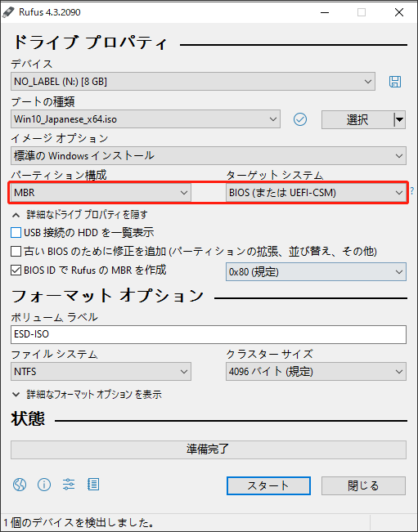The height and width of the screenshot is (532, 418).
Task: Expand 詳細なフォーマット オプション を表示 section
Action: [x=87, y=394]
